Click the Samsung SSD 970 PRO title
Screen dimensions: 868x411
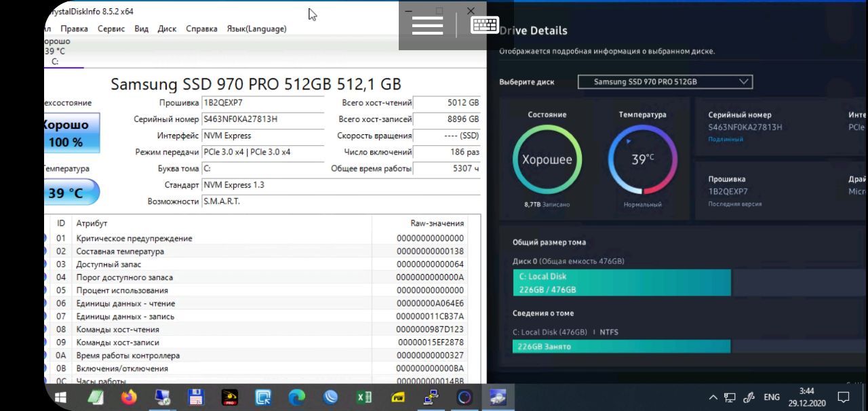coord(256,84)
